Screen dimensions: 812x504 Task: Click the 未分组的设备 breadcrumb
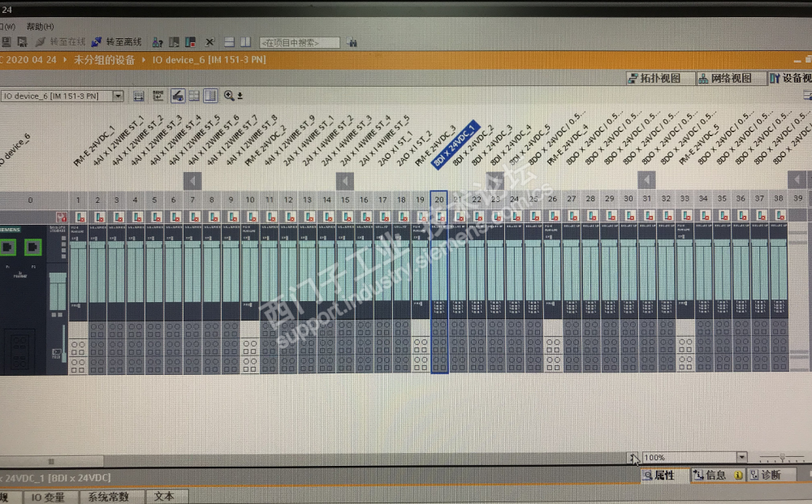pos(104,60)
